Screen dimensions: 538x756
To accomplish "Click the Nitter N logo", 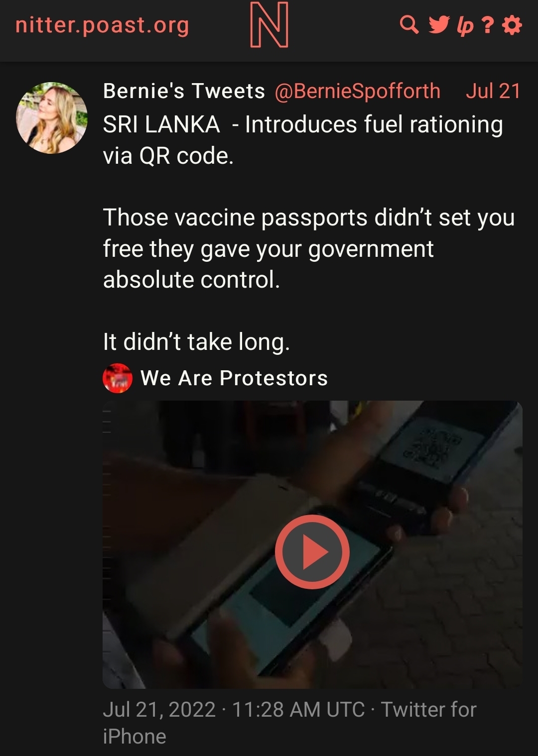I will click(x=269, y=24).
